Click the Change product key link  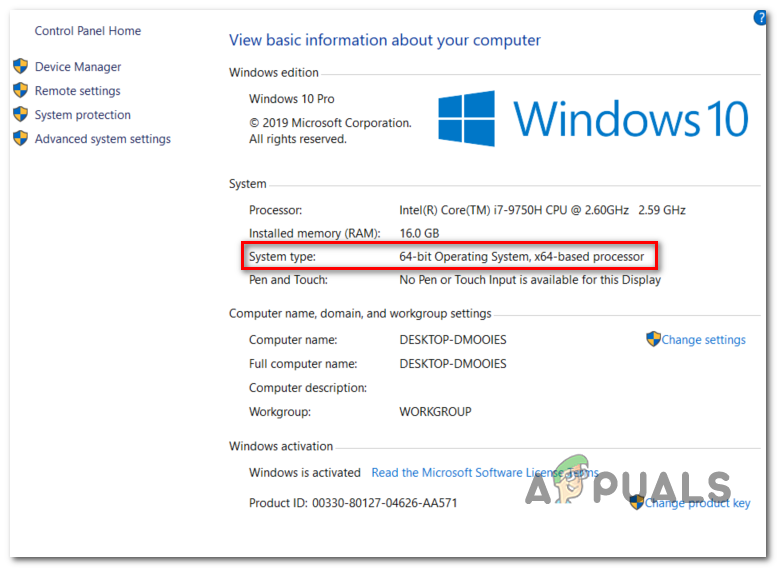pos(697,503)
